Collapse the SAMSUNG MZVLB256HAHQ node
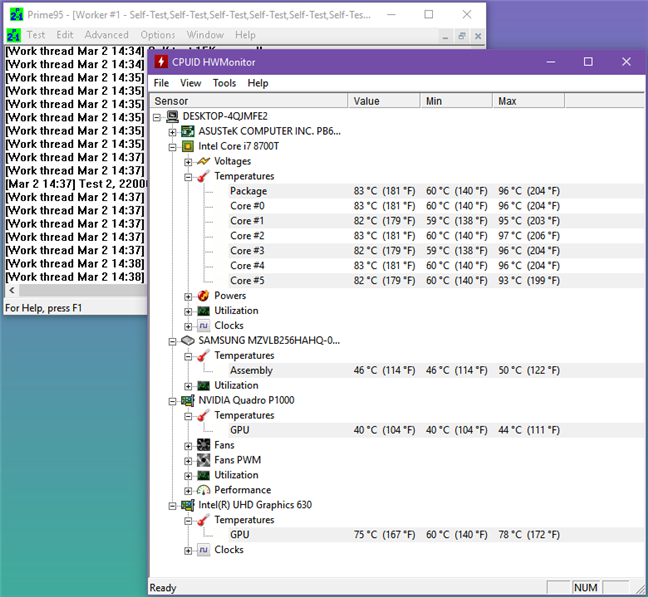 pos(173,341)
